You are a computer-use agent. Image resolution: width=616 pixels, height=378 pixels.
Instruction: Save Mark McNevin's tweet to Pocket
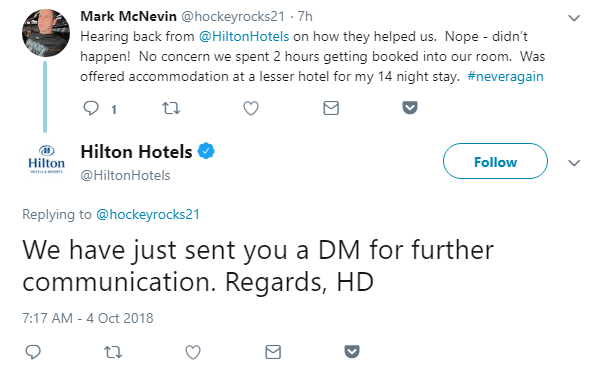pyautogui.click(x=410, y=108)
